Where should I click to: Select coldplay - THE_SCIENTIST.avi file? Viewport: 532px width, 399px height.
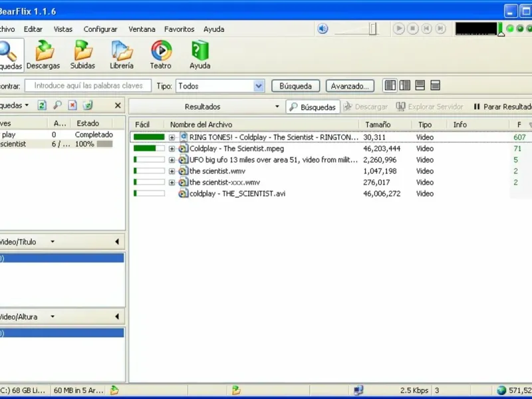237,194
